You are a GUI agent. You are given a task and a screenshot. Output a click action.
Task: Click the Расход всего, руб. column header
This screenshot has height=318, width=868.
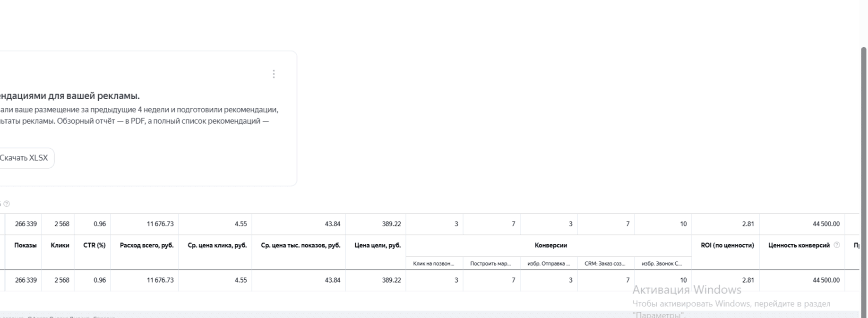(x=146, y=245)
